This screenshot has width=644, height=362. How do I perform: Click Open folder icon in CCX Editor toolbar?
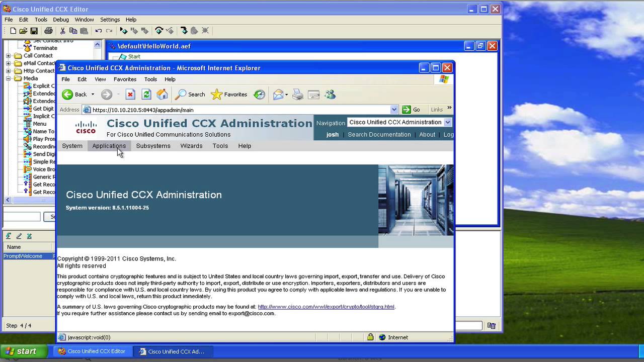pos(23,31)
